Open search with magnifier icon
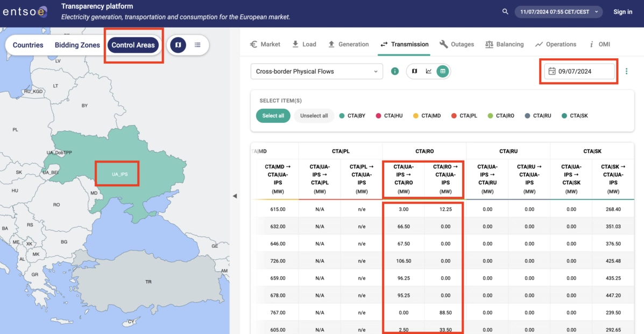This screenshot has width=644, height=334. 505,11
